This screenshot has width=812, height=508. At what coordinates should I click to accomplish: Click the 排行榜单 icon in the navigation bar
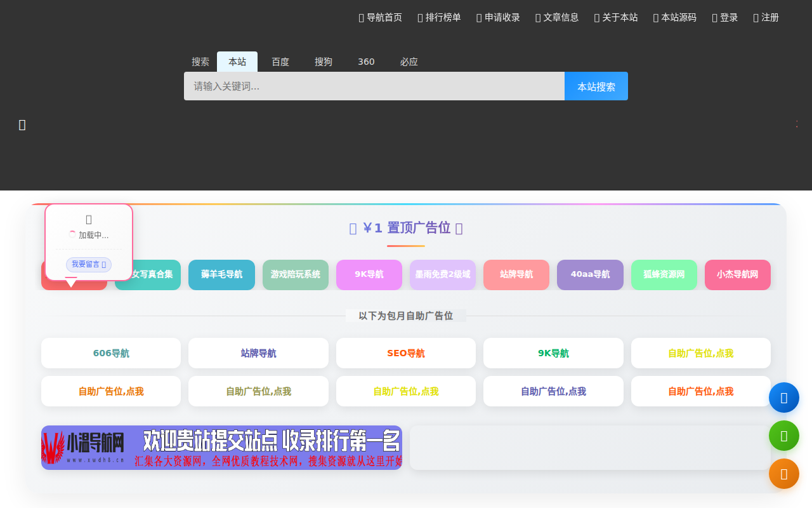point(419,18)
